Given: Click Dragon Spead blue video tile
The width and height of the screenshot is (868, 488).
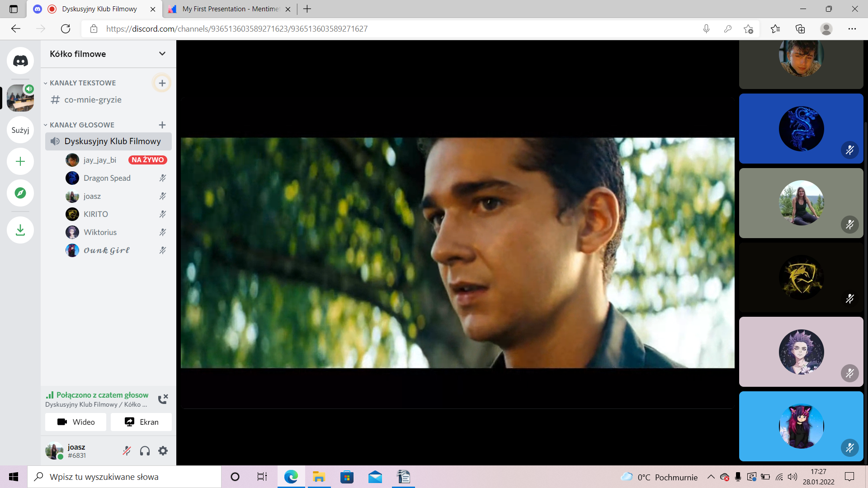Looking at the screenshot, I should 801,128.
